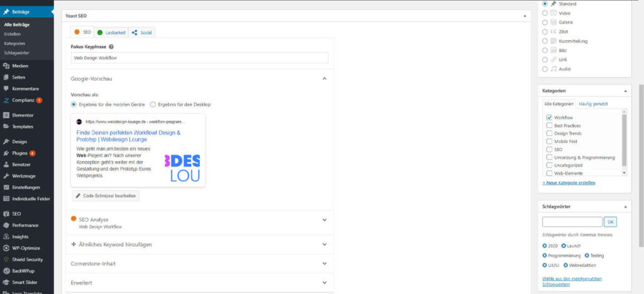Click Wähle aus den meistgenutzten Schlagwörtern
This screenshot has height=294, width=644.
point(572,281)
